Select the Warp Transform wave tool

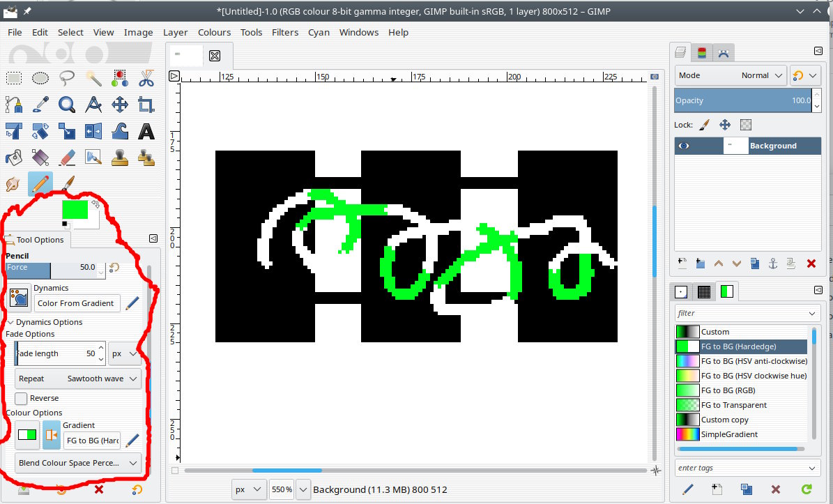coord(120,130)
